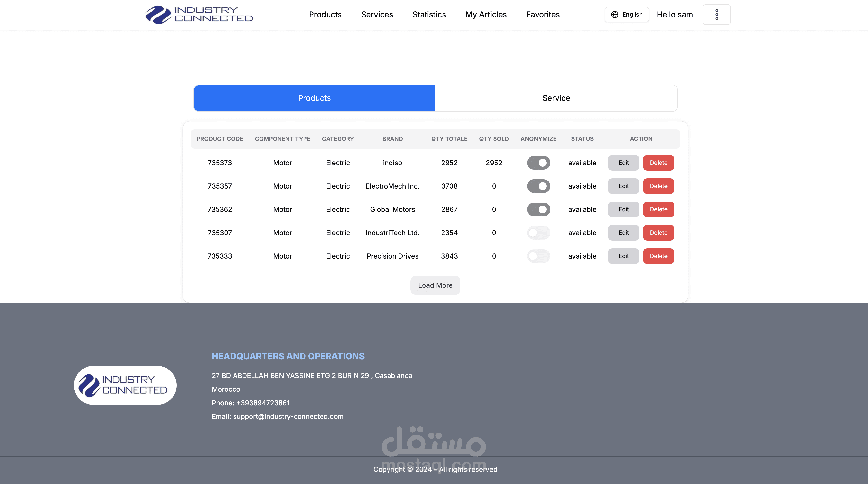Delete product 735362

click(659, 209)
